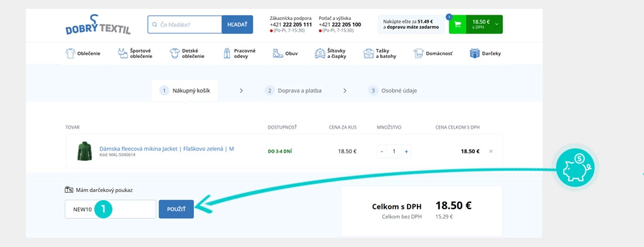This screenshot has height=247, width=644.
Task: Expand the cart dropdown chevron
Action: [497, 25]
